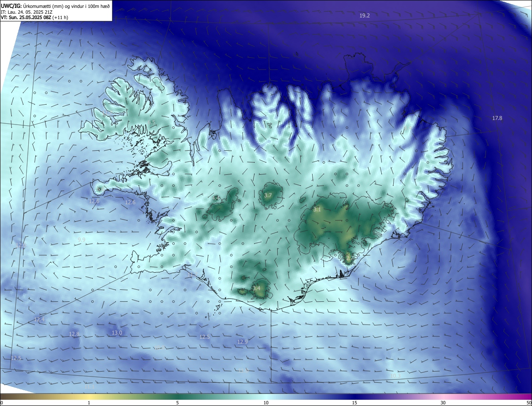This screenshot has height=406, width=532.
Task: Click the color scale tick labeled 1
Action: (x=89, y=403)
